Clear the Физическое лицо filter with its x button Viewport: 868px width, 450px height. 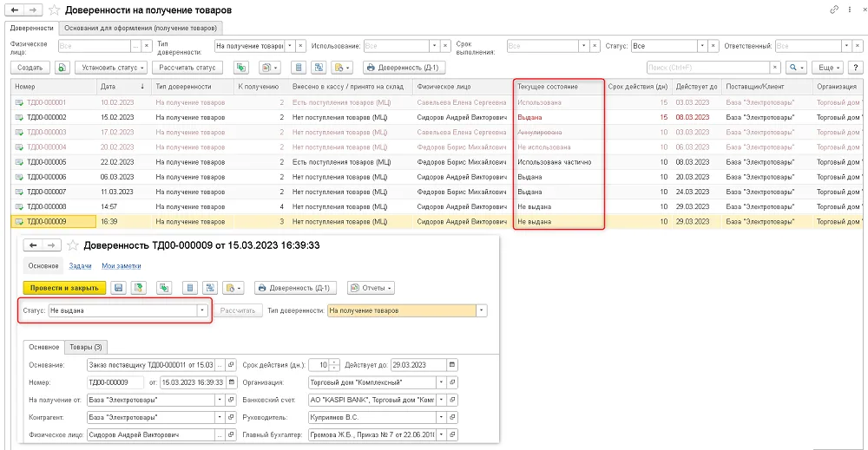[146, 46]
